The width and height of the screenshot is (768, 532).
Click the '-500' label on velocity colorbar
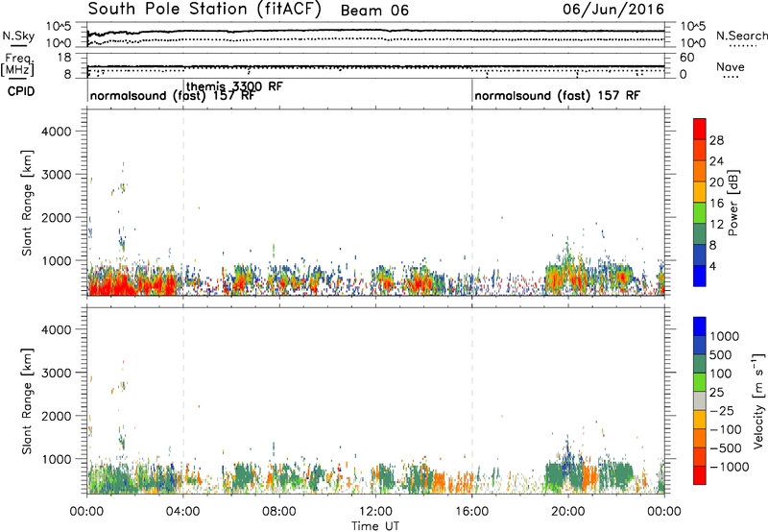coord(726,448)
